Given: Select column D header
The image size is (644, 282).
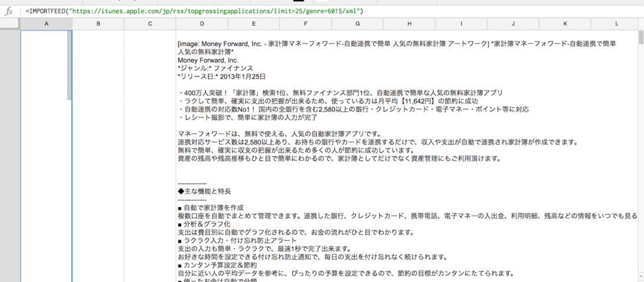Looking at the screenshot, I should 202,24.
